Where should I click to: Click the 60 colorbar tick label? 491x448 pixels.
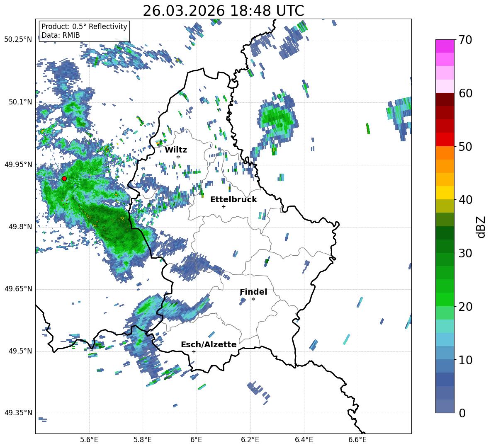[x=465, y=93]
